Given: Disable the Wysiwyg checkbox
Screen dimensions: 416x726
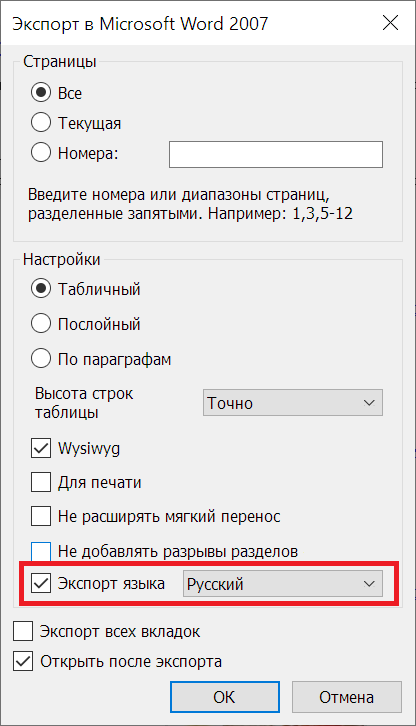Looking at the screenshot, I should [x=41, y=448].
